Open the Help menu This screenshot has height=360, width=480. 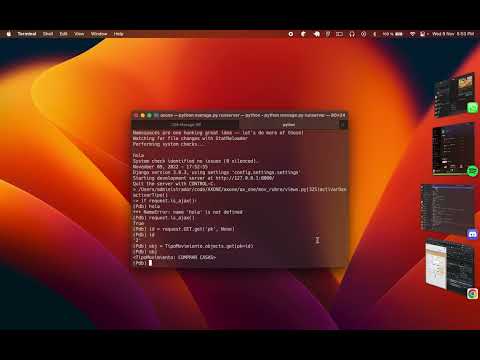[x=118, y=34]
